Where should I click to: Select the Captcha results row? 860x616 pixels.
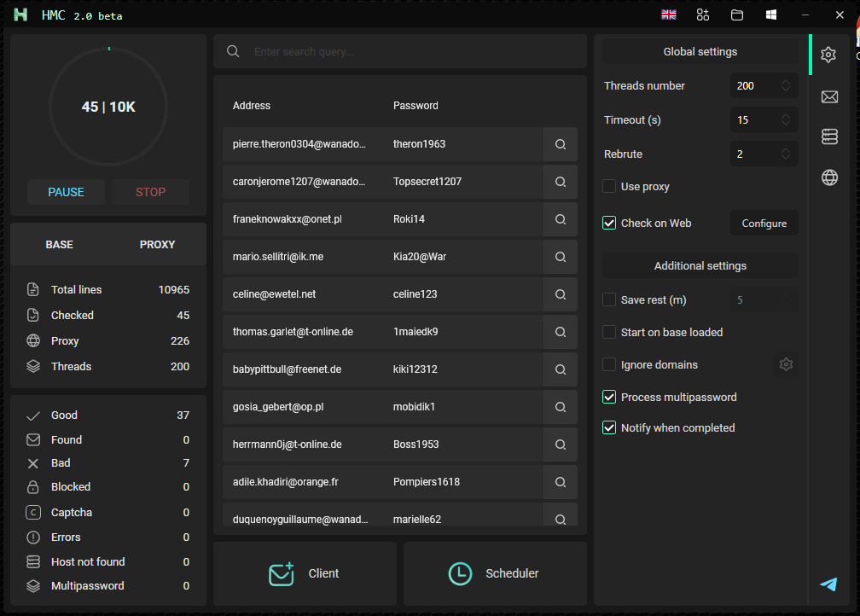108,512
